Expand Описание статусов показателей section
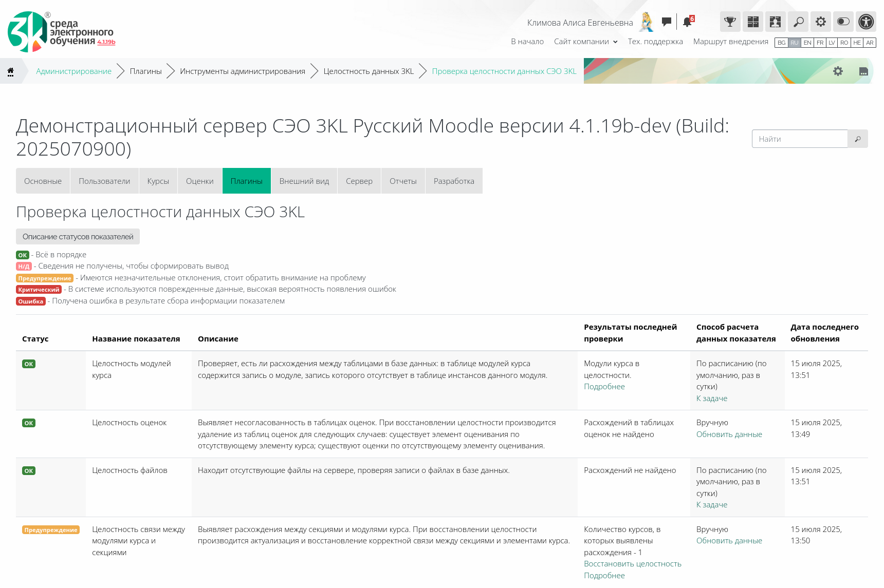Image resolution: width=884 pixels, height=588 pixels. pyautogui.click(x=78, y=237)
